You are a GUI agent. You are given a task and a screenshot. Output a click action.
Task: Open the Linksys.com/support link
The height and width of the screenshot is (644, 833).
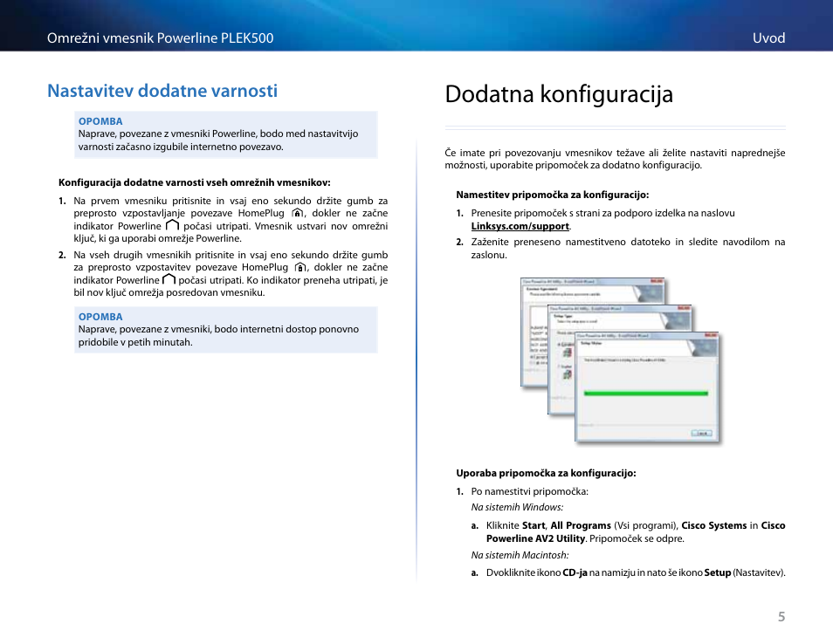tap(520, 226)
